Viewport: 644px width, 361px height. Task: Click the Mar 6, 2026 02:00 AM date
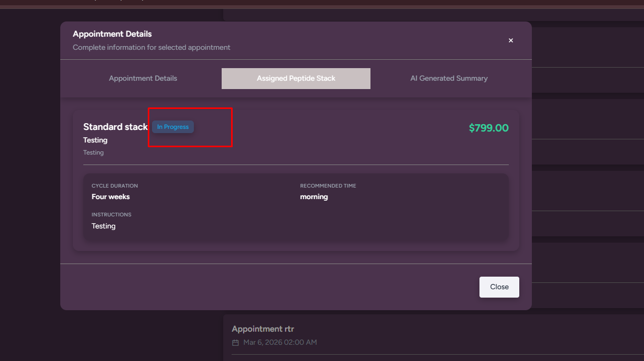click(280, 343)
